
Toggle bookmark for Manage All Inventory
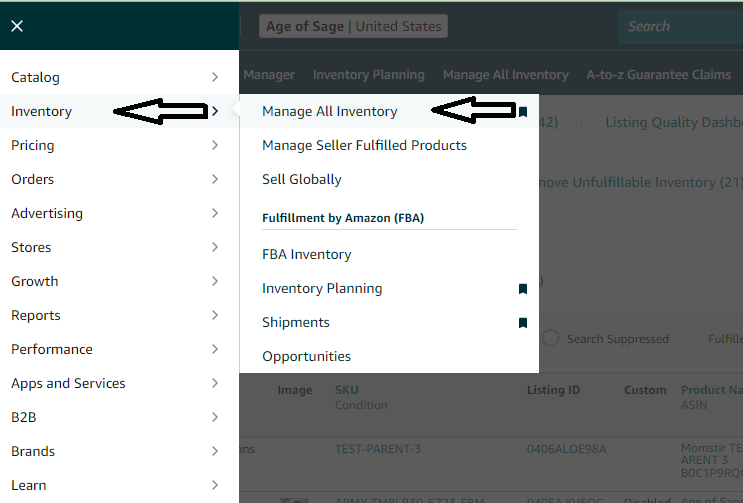point(523,112)
